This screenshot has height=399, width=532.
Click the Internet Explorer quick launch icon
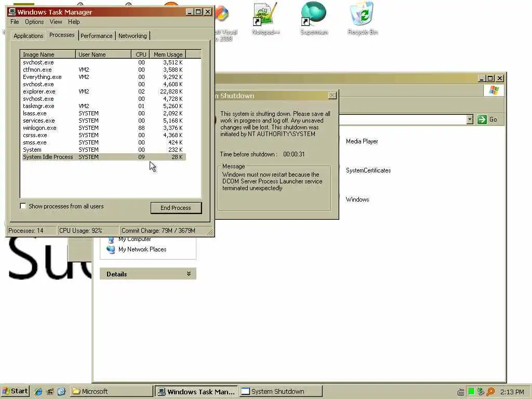point(38,392)
